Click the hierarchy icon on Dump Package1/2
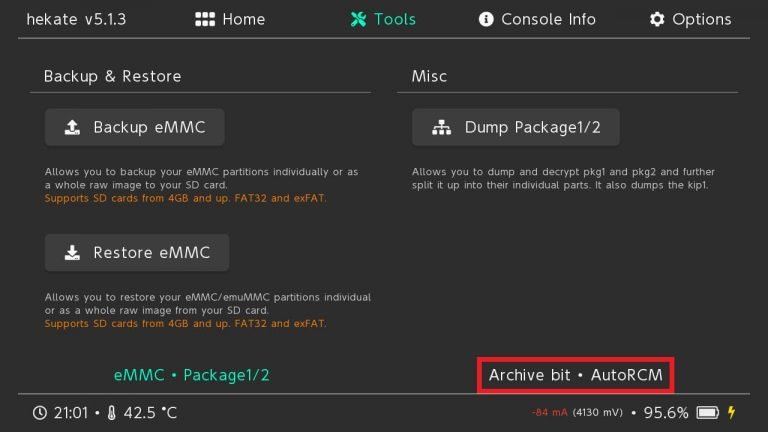Image resolution: width=768 pixels, height=432 pixels. (x=441, y=127)
